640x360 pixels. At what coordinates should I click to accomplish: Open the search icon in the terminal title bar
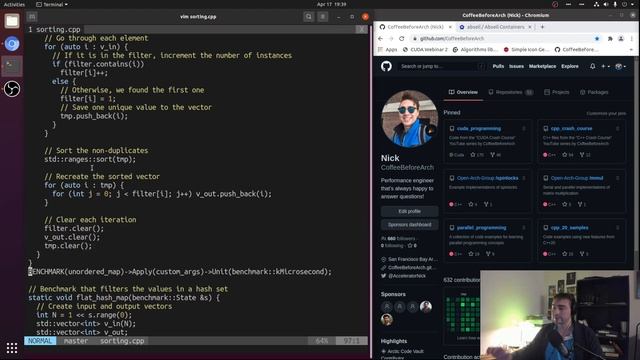pyautogui.click(x=309, y=17)
